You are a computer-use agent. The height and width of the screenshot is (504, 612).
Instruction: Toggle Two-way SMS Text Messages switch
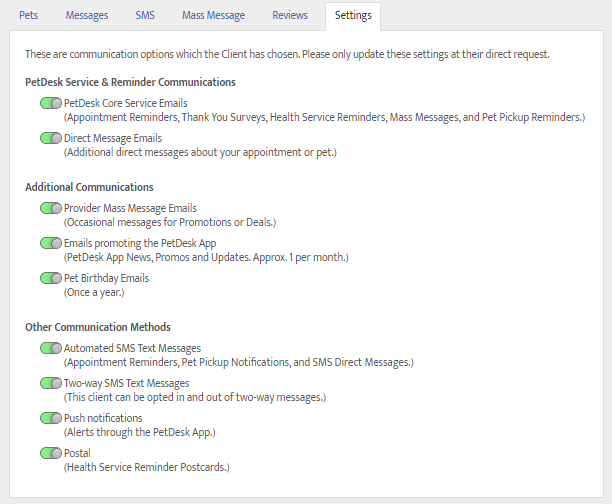click(x=51, y=383)
